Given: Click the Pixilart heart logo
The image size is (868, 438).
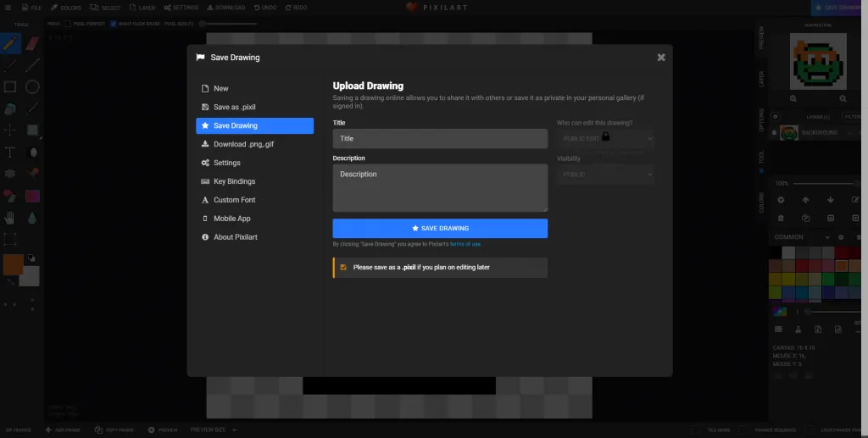Looking at the screenshot, I should coord(411,7).
